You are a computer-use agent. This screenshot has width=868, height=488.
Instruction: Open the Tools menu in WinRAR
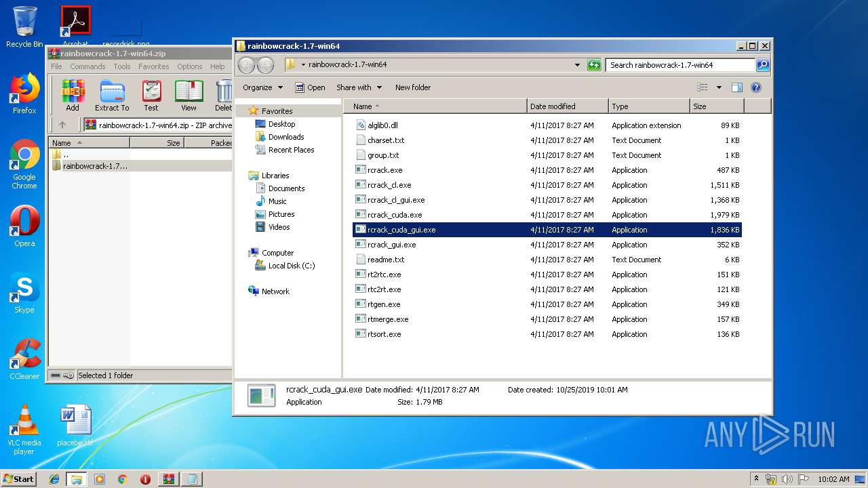click(122, 66)
